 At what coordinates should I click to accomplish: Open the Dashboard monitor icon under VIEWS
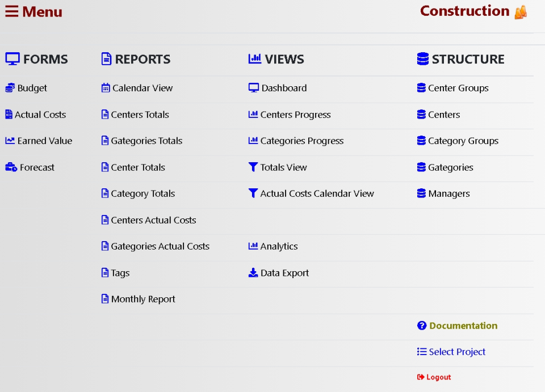pos(253,88)
